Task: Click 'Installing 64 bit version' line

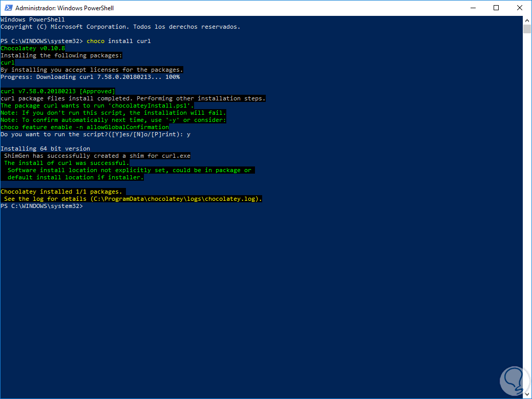Action: coord(46,149)
